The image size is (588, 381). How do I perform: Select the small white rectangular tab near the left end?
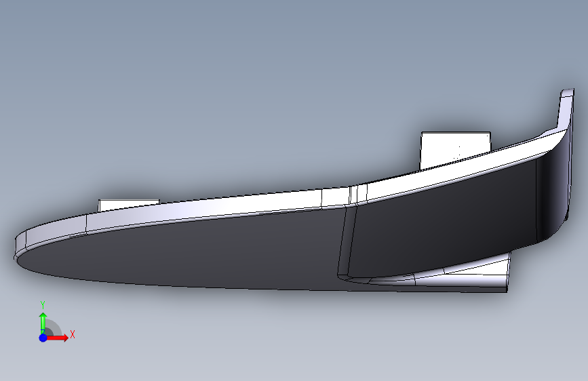[128, 205]
